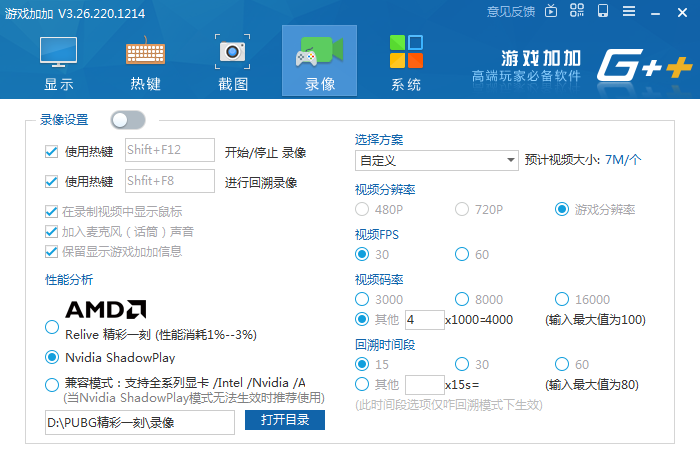Toggle the 录像设置 switch

click(128, 120)
